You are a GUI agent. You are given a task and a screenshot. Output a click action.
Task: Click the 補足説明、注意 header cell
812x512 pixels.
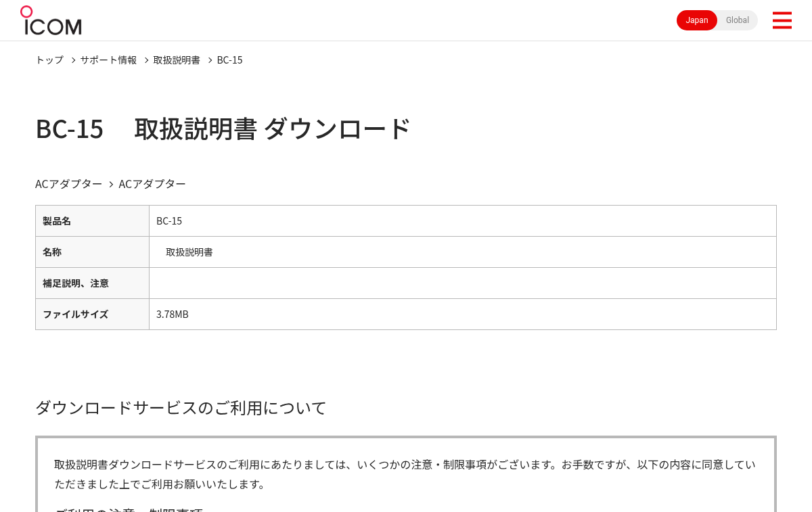tap(92, 283)
